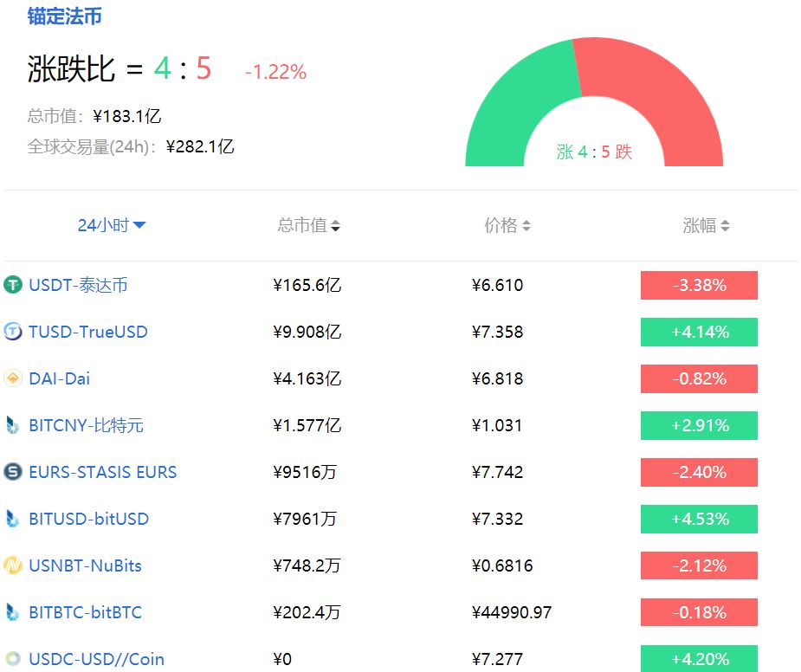
Task: Click the USDC coin icon
Action: pyautogui.click(x=13, y=659)
